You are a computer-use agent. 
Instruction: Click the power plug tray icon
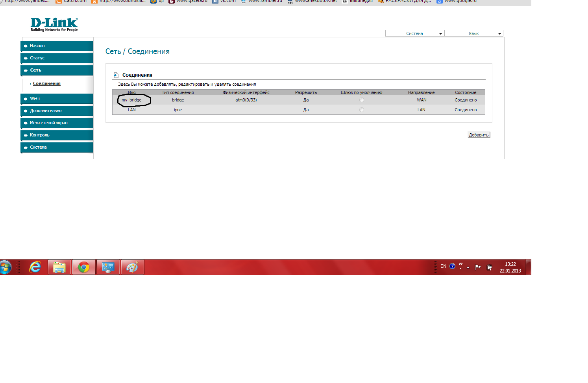[489, 267]
